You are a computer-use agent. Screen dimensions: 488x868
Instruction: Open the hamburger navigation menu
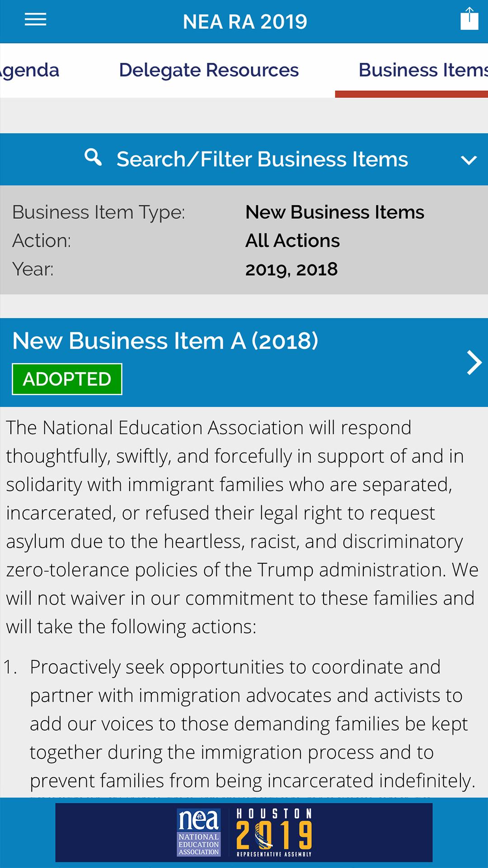[35, 20]
